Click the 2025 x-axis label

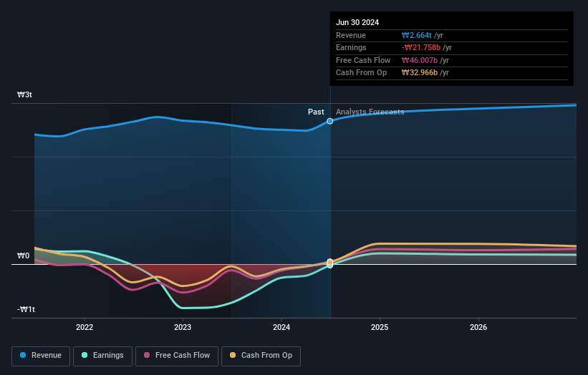coord(380,327)
